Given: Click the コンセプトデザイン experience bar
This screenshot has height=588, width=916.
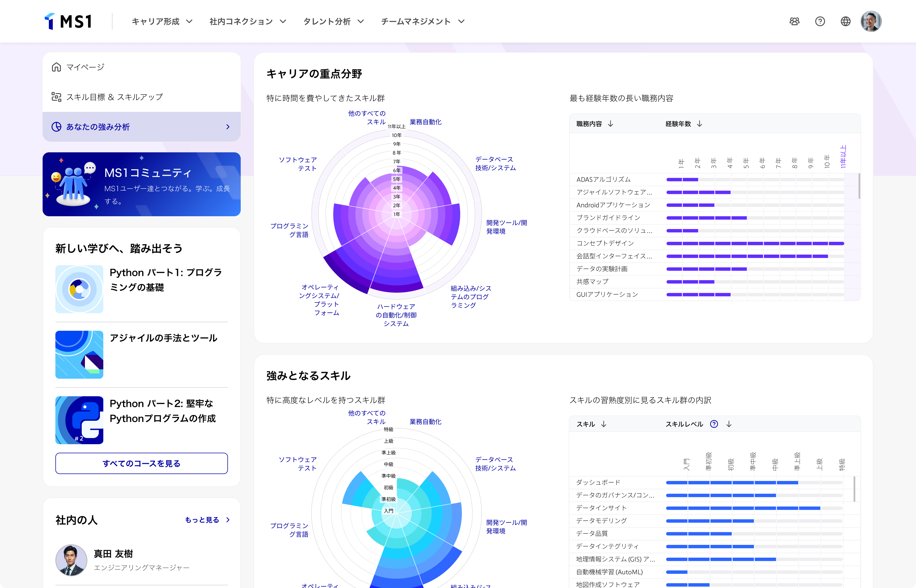Looking at the screenshot, I should point(755,244).
